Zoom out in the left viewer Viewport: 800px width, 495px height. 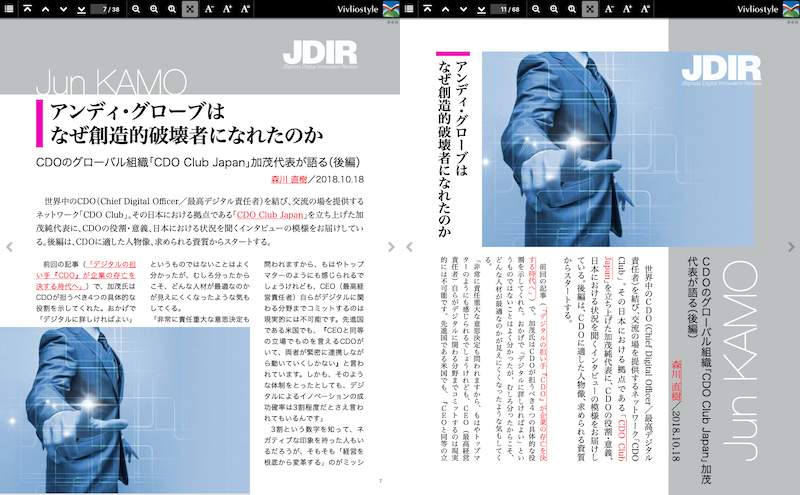pos(136,9)
